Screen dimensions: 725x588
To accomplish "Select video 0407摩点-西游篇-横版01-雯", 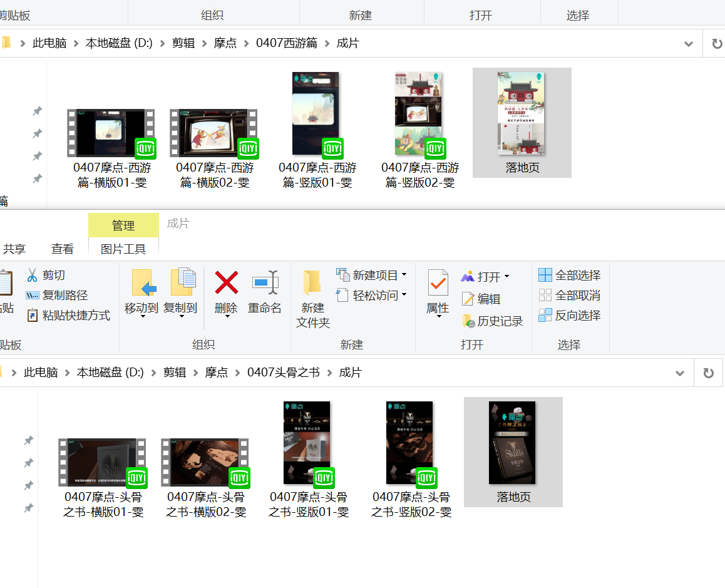I will coord(111,149).
